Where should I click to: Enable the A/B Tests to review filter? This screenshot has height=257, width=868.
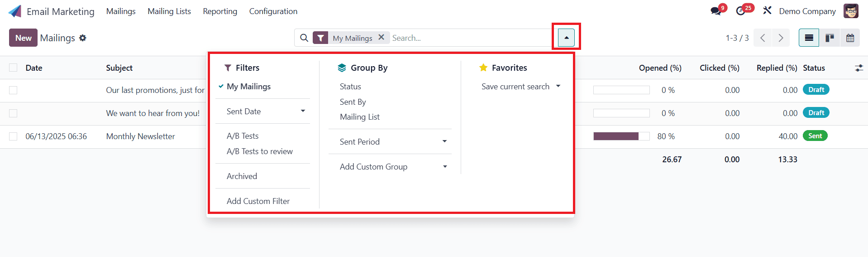[x=260, y=151]
